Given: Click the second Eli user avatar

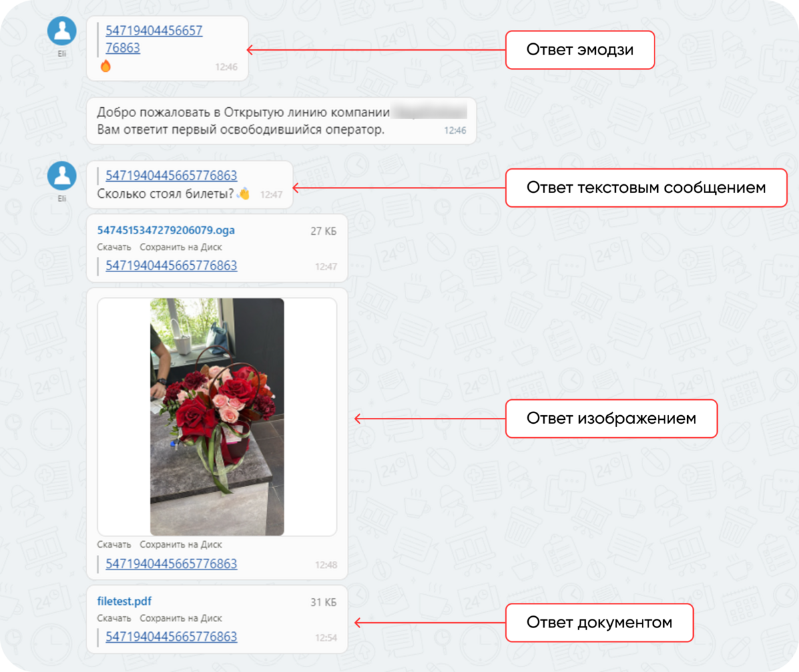Looking at the screenshot, I should point(62,176).
